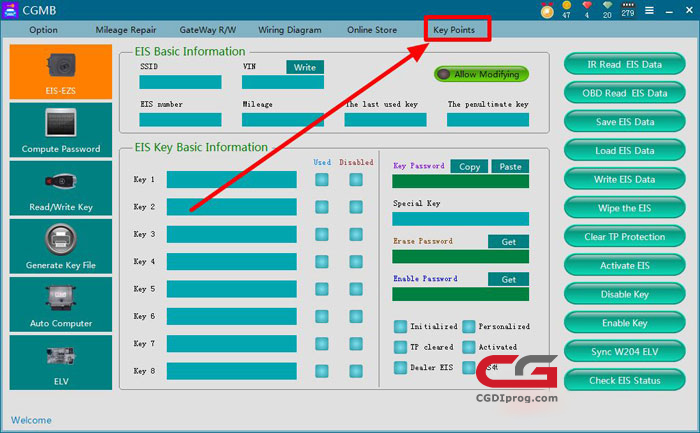Click the Enable Password field
Image resolution: width=700 pixels, height=433 pixels.
(x=461, y=294)
